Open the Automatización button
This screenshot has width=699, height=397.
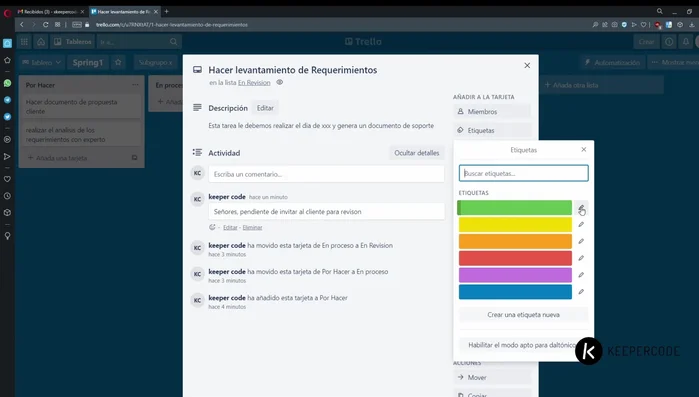612,63
